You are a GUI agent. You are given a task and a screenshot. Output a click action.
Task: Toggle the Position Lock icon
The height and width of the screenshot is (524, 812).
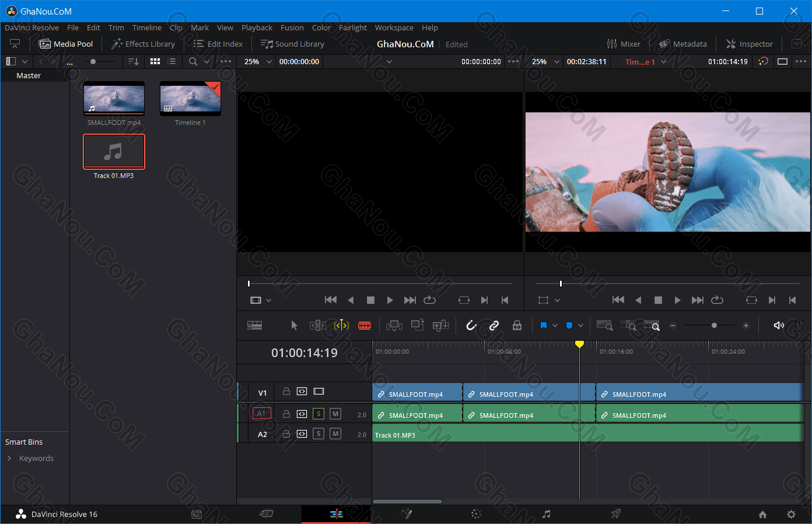[517, 326]
